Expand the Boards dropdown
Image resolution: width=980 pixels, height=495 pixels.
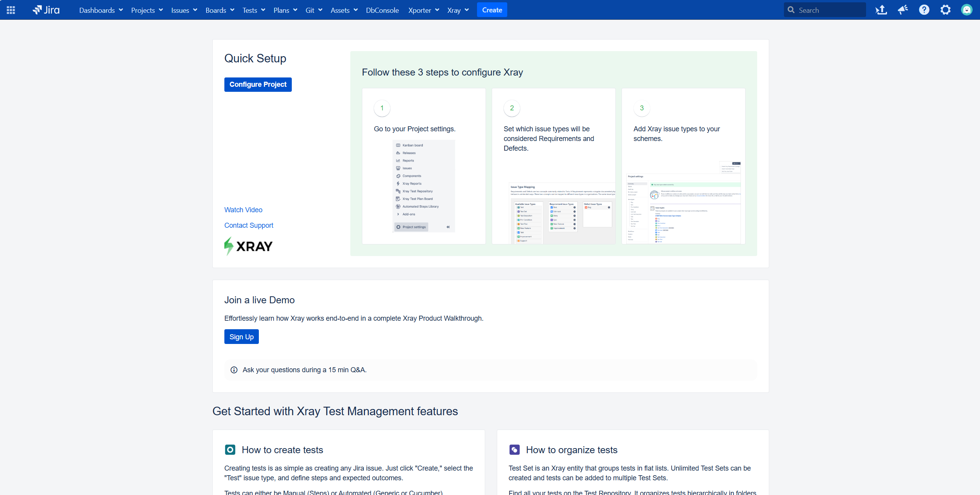point(220,10)
